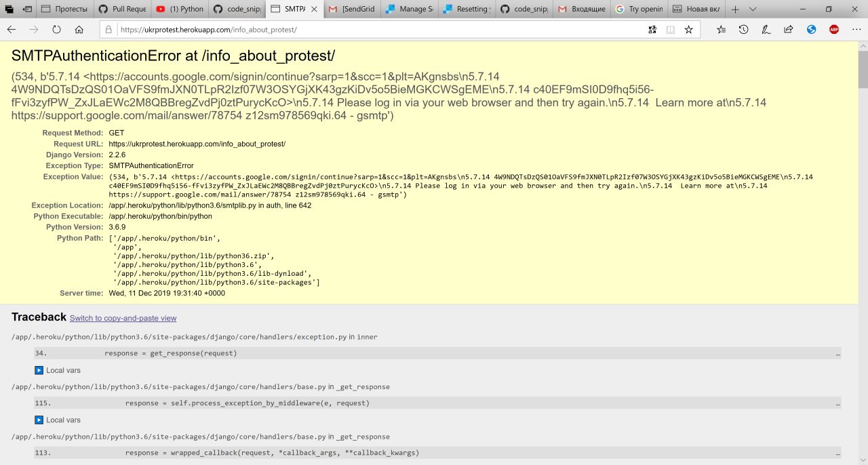Click the Exception Location smtplib.py value
868x465 pixels.
(x=210, y=205)
